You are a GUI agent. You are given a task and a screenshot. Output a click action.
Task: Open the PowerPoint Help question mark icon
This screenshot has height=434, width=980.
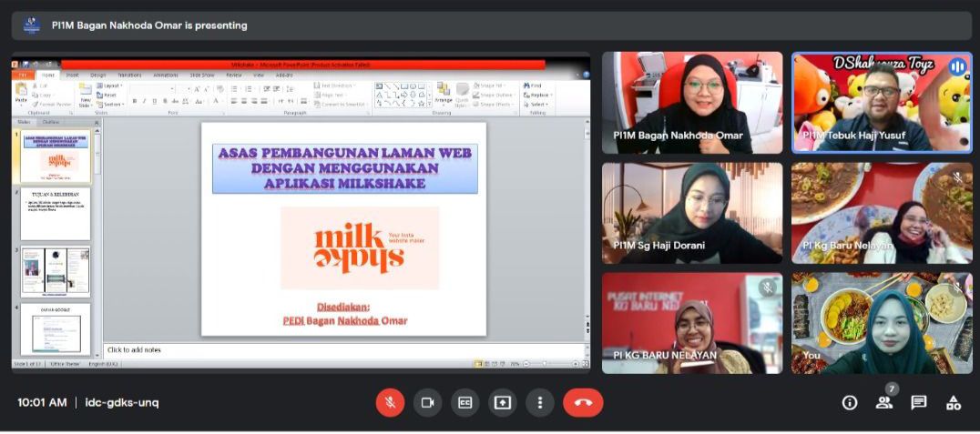tap(586, 75)
